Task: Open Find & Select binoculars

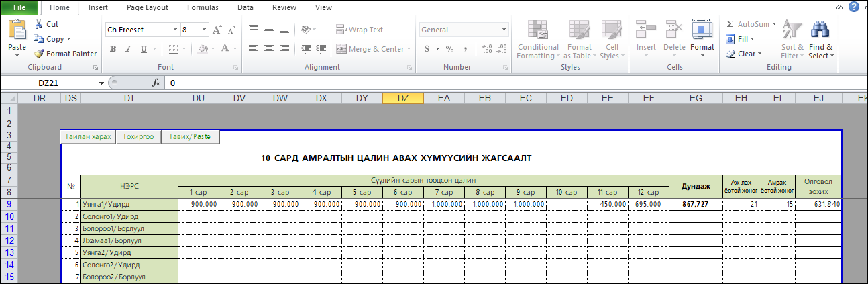Action: [x=820, y=41]
